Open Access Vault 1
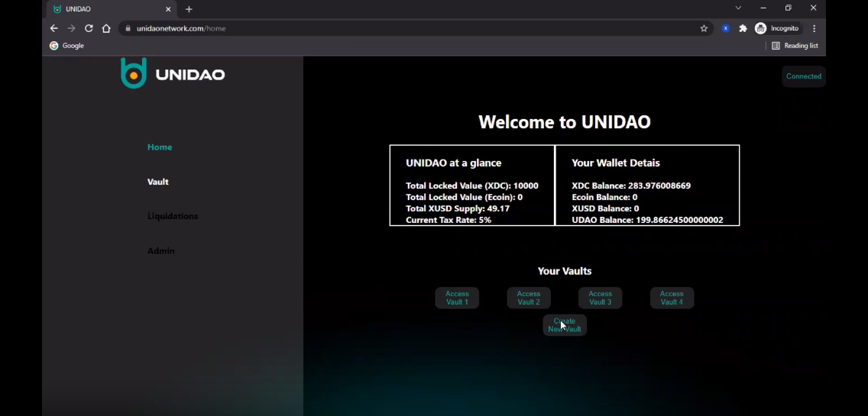Viewport: 868px width, 416px height. pos(457,298)
